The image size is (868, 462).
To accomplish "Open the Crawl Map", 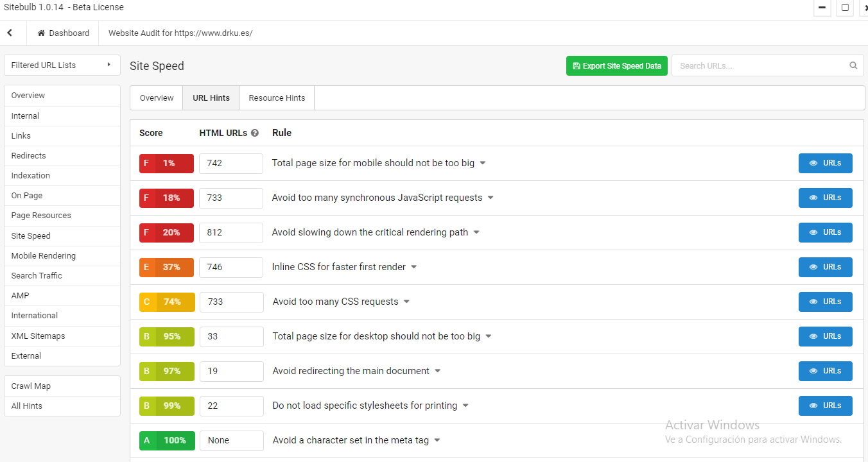I will coord(62,386).
